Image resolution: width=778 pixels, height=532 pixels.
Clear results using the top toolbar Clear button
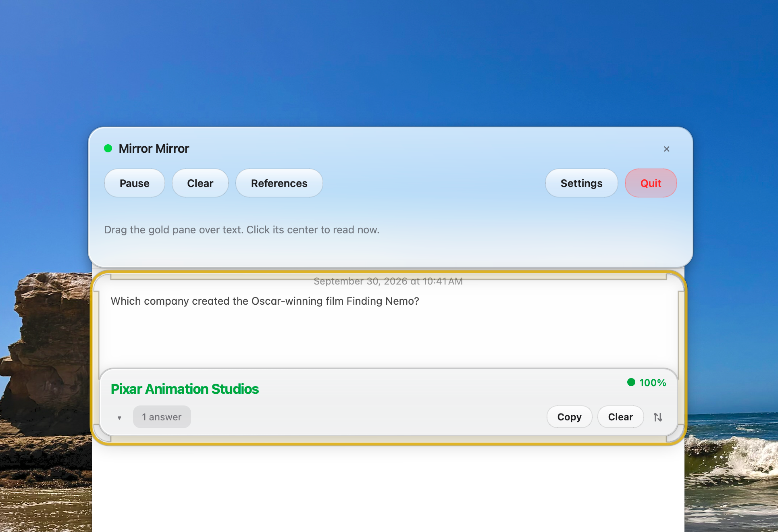point(200,183)
